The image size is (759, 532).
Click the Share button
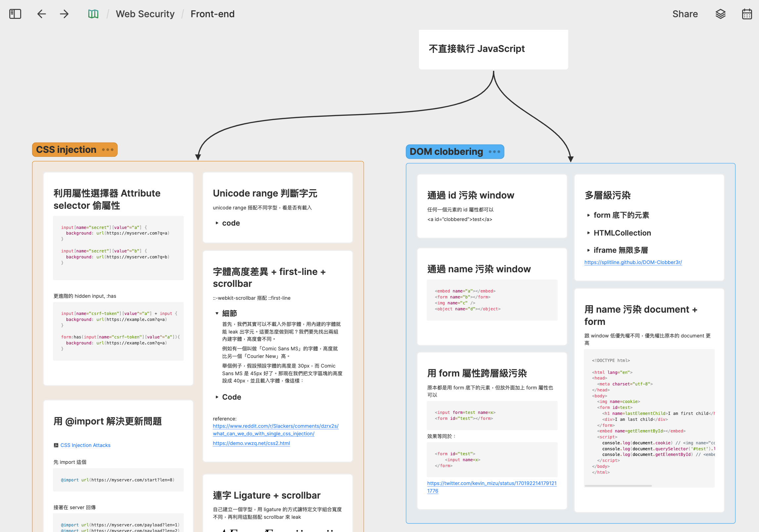(685, 14)
